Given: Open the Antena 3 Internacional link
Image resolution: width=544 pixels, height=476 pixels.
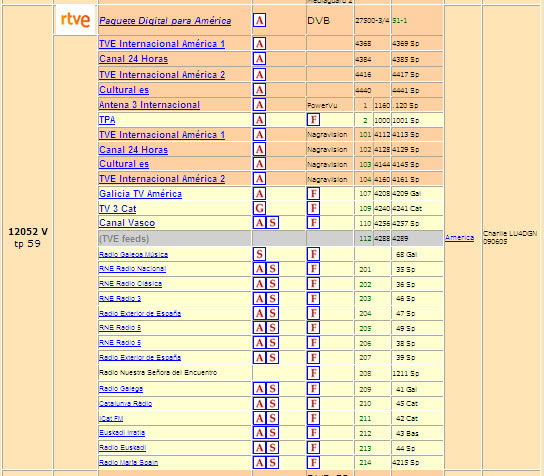Looking at the screenshot, I should (150, 105).
